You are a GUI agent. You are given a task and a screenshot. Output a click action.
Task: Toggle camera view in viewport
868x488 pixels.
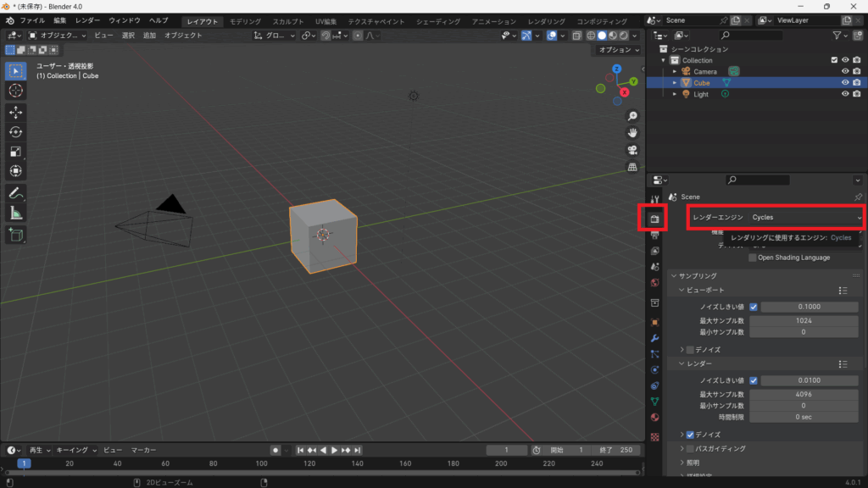632,150
